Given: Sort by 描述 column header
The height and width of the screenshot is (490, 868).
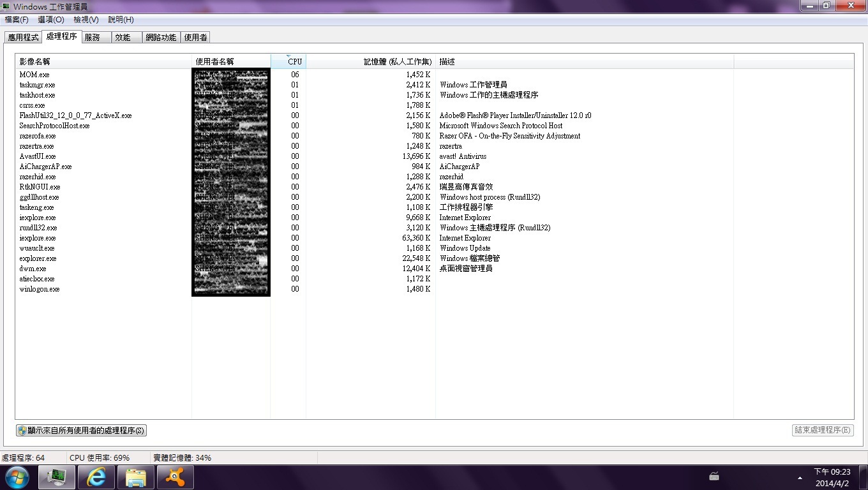Looking at the screenshot, I should (585, 62).
